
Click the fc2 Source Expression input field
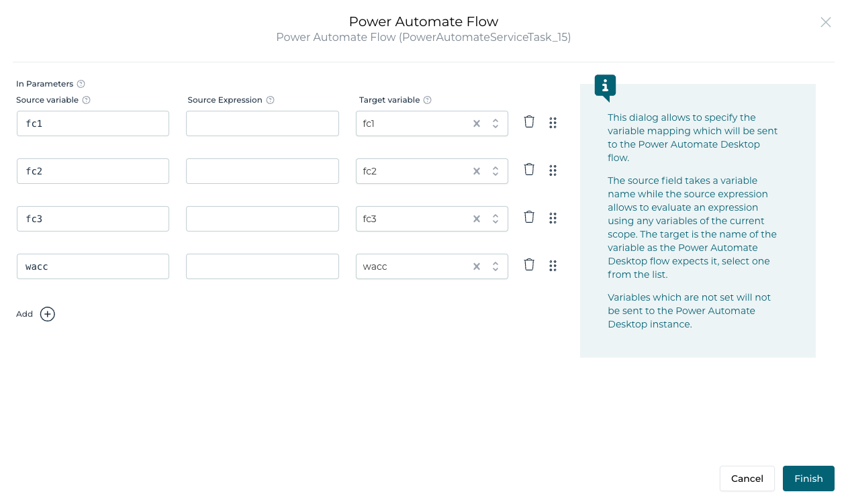coord(262,170)
